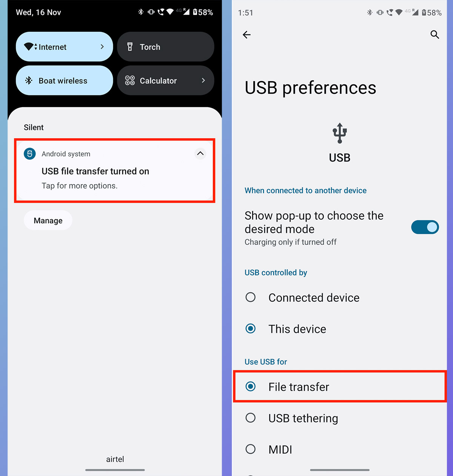The image size is (453, 476).
Task: Tap the Wi-Fi icon on Internet tile
Action: 30,47
